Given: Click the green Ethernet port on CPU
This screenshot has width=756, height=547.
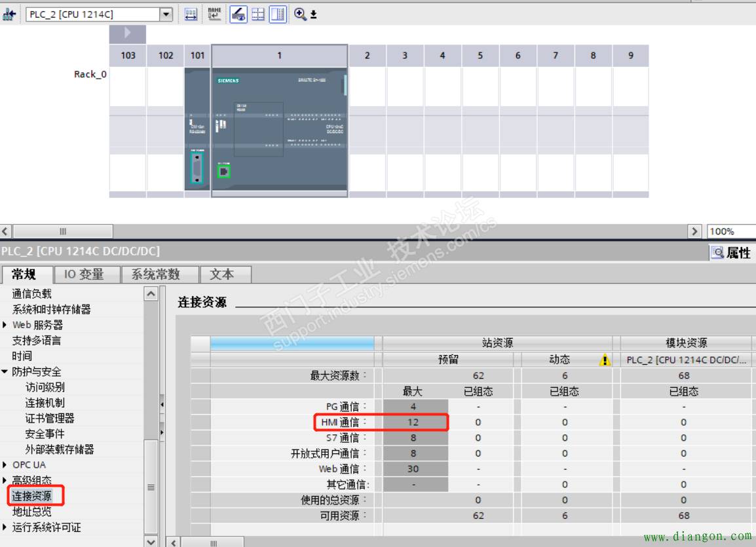Looking at the screenshot, I should point(224,172).
